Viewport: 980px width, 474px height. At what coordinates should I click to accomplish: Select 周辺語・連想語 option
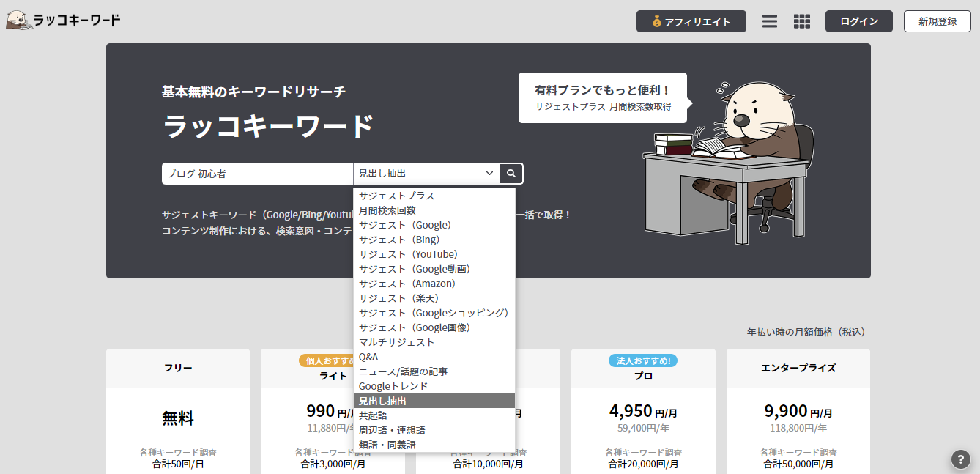[434, 430]
